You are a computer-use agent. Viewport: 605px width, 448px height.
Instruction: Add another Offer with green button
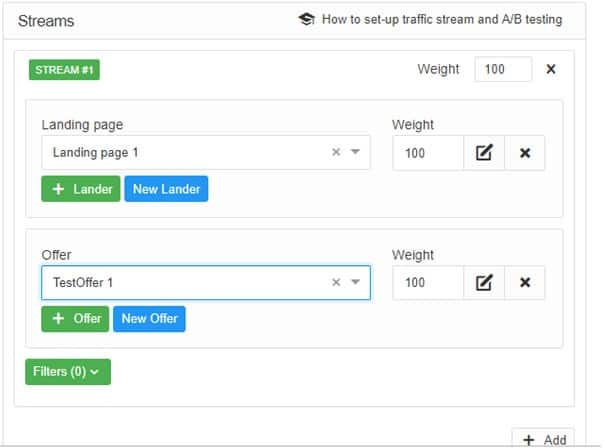[74, 319]
